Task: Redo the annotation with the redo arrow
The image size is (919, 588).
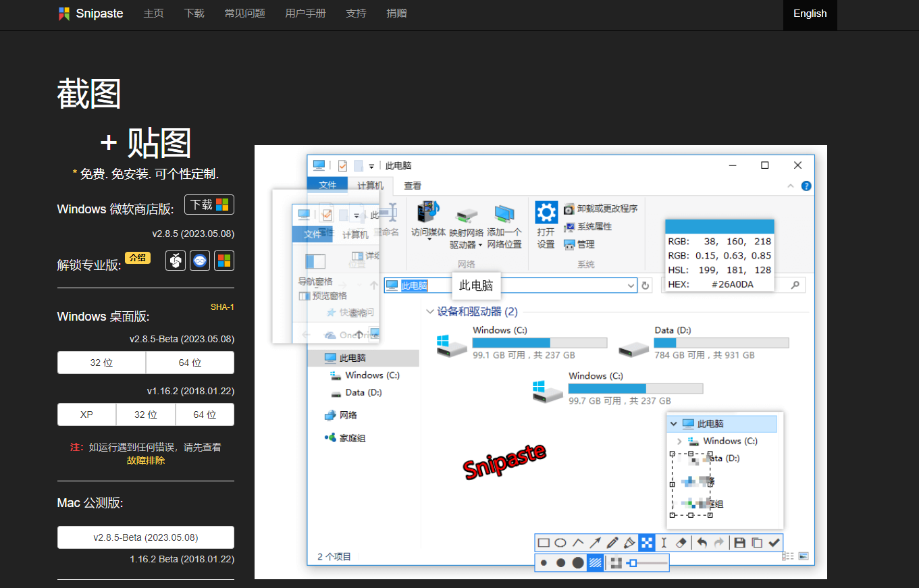Action: pyautogui.click(x=718, y=543)
